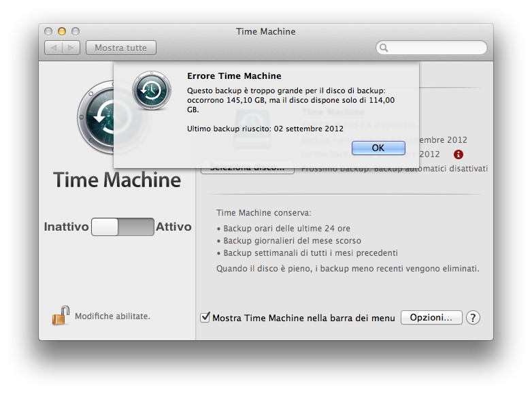Click the padlock to prevent changes
The height and width of the screenshot is (394, 532).
(61, 316)
